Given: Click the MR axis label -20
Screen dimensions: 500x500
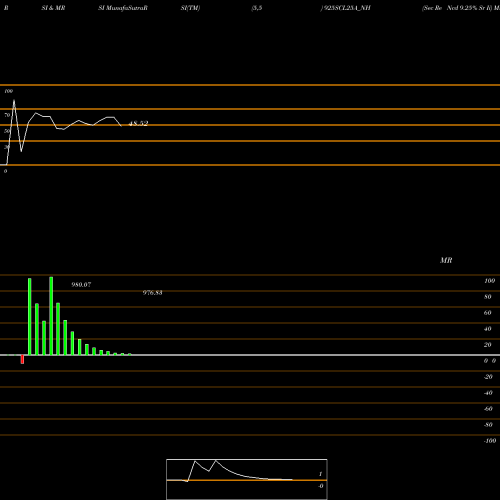Looking at the screenshot, I should tap(488, 377).
